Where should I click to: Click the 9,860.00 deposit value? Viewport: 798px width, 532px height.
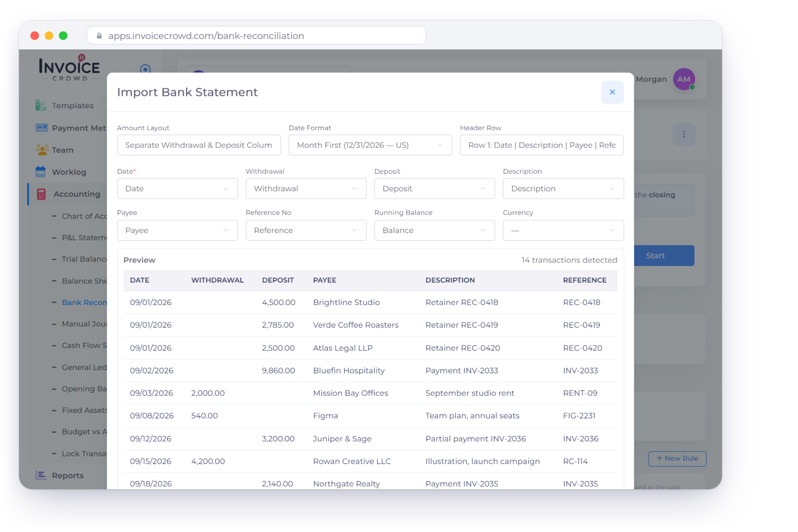click(278, 370)
